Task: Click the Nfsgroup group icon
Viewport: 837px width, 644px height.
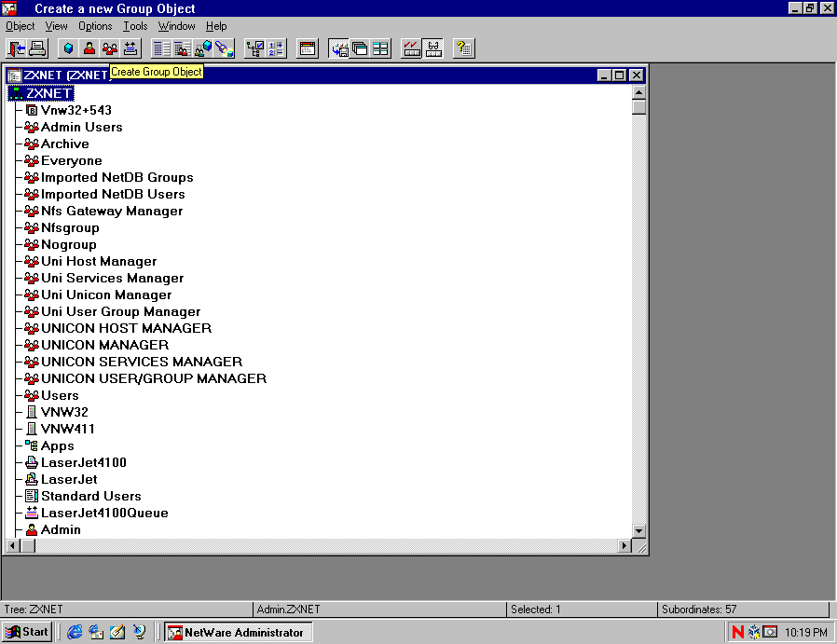Action: 32,227
